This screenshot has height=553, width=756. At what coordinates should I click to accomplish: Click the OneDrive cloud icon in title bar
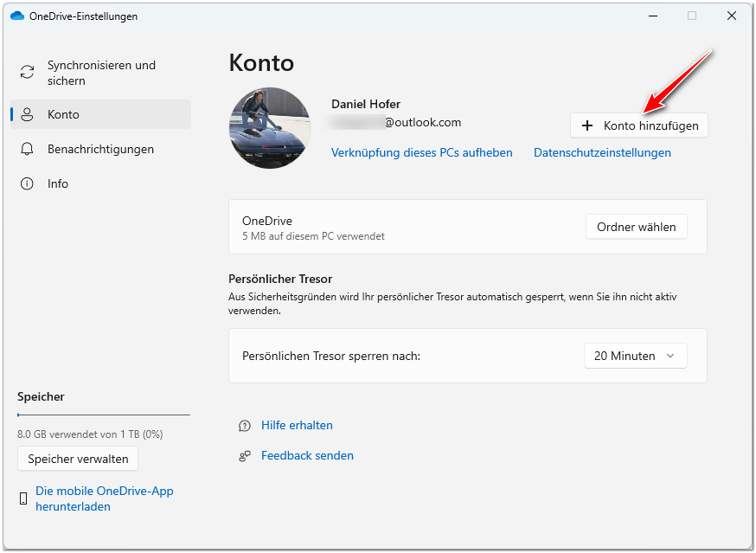tap(16, 16)
